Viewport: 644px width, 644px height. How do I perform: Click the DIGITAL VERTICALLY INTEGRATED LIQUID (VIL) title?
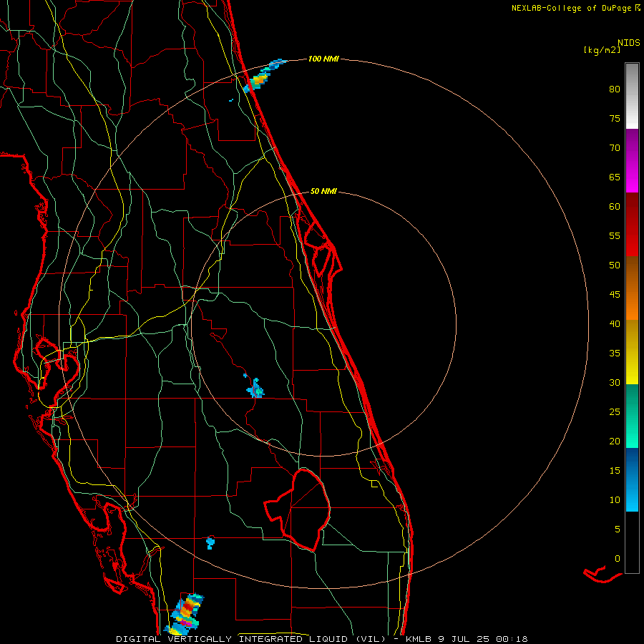click(251, 639)
